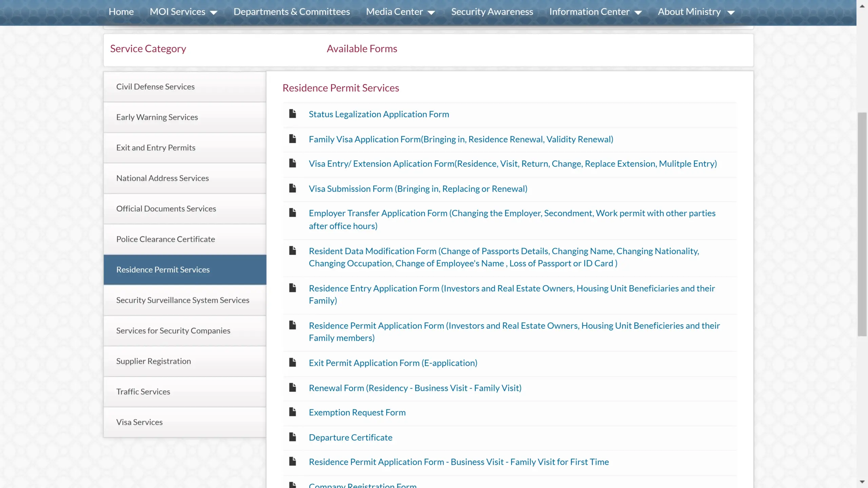
Task: Click the Departure Certificate document icon
Action: click(292, 437)
